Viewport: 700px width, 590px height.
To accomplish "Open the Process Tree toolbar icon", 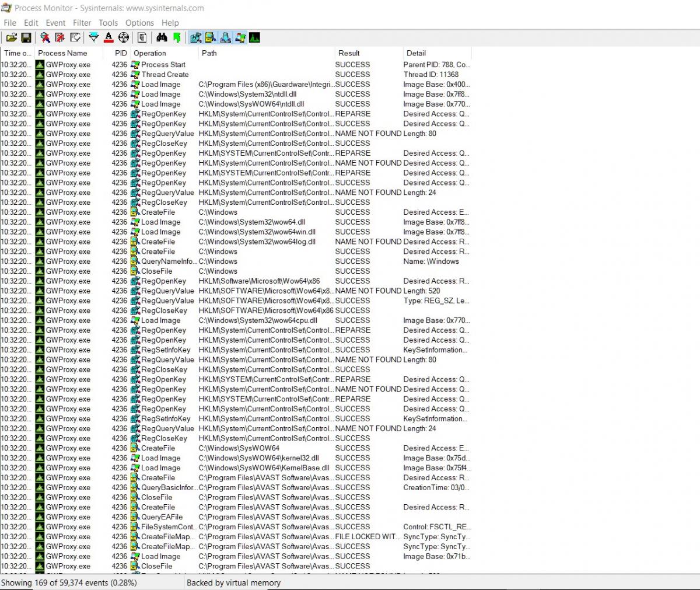I will [x=142, y=38].
